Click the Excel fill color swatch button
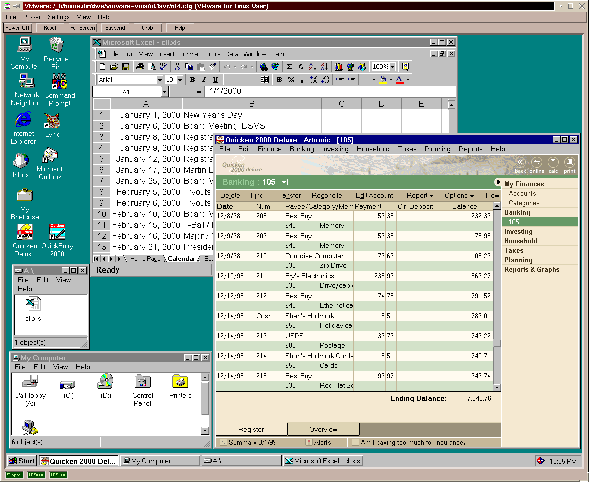589x482 pixels. (x=383, y=80)
